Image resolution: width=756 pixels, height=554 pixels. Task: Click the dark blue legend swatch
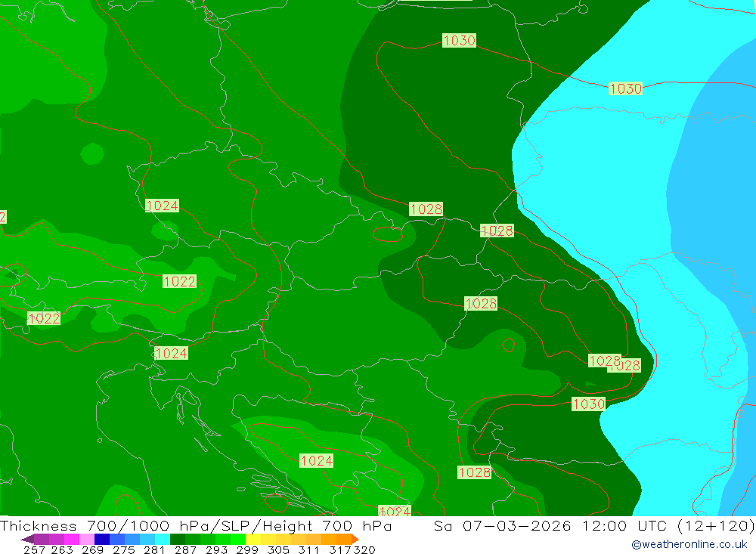click(x=102, y=539)
